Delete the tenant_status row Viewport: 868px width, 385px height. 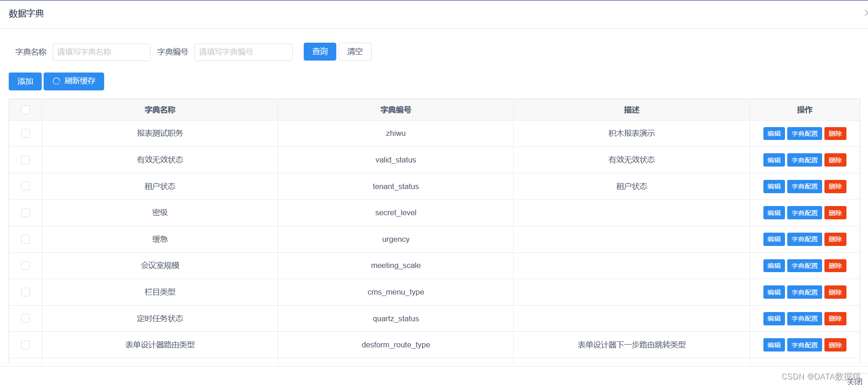tap(835, 186)
